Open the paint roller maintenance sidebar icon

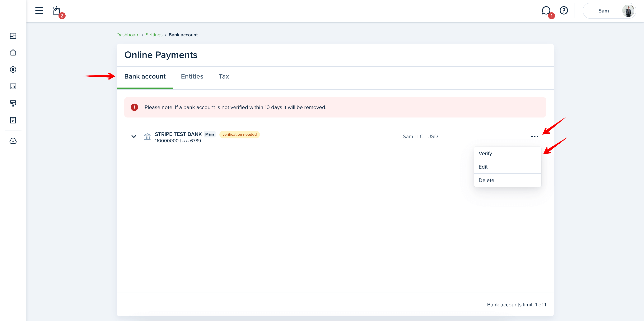[x=13, y=103]
